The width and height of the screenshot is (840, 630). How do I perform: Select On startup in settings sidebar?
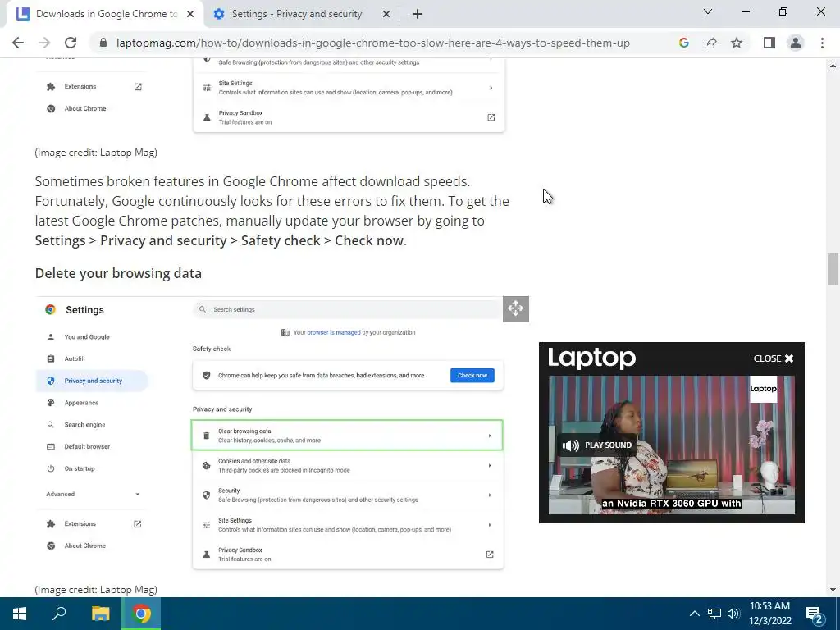coord(80,468)
